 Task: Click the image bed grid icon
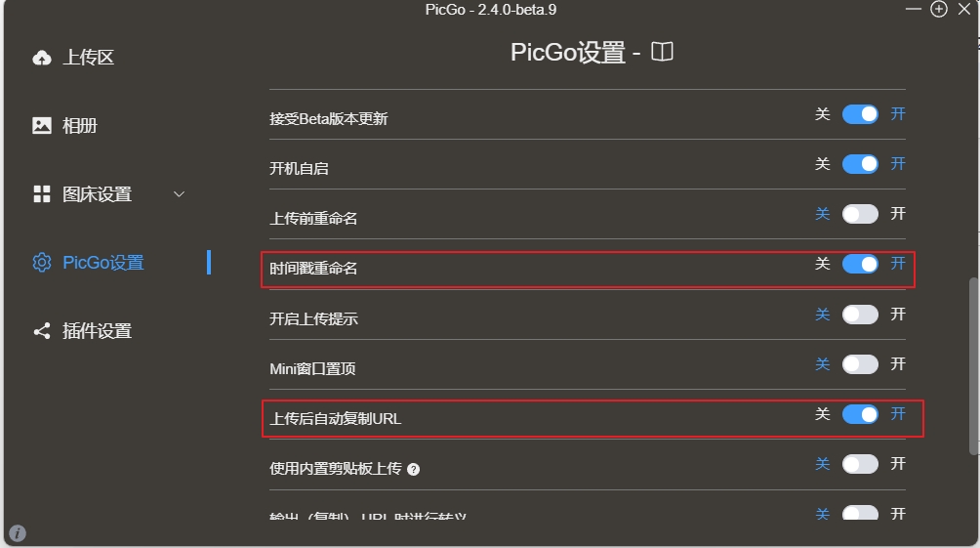(42, 194)
